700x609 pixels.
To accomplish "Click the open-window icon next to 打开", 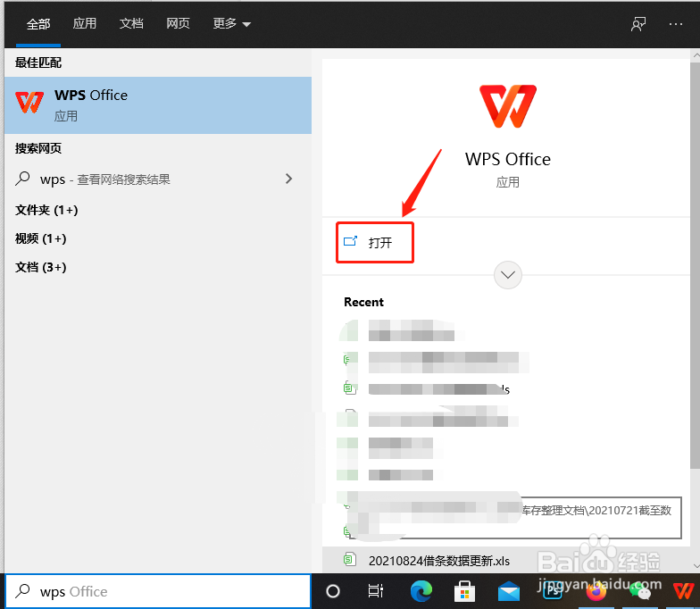I will click(x=350, y=241).
